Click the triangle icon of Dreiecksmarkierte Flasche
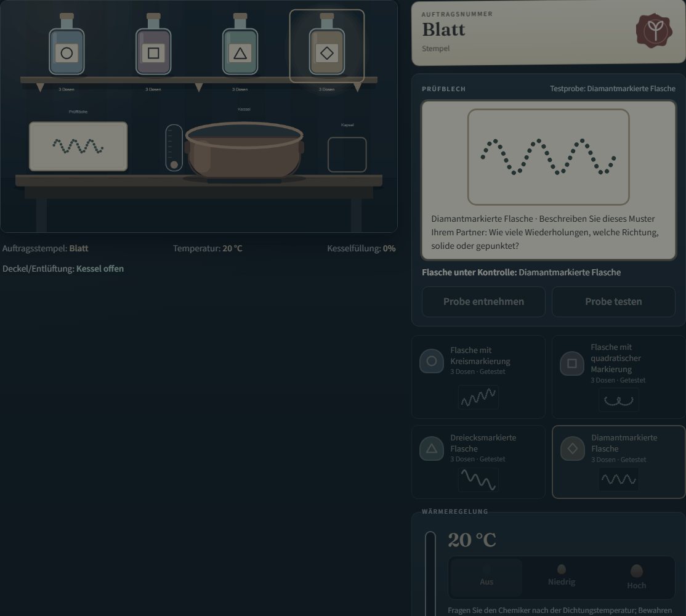 click(x=432, y=448)
